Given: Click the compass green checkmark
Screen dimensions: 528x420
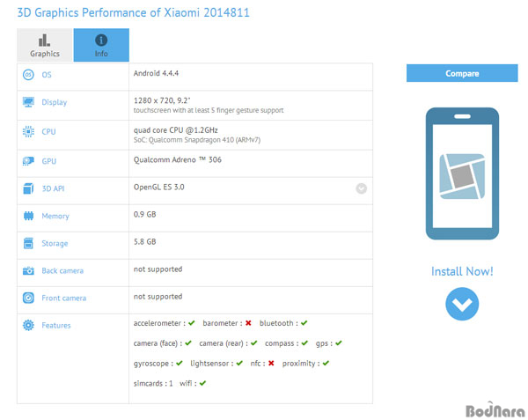Looking at the screenshot, I should tap(304, 343).
